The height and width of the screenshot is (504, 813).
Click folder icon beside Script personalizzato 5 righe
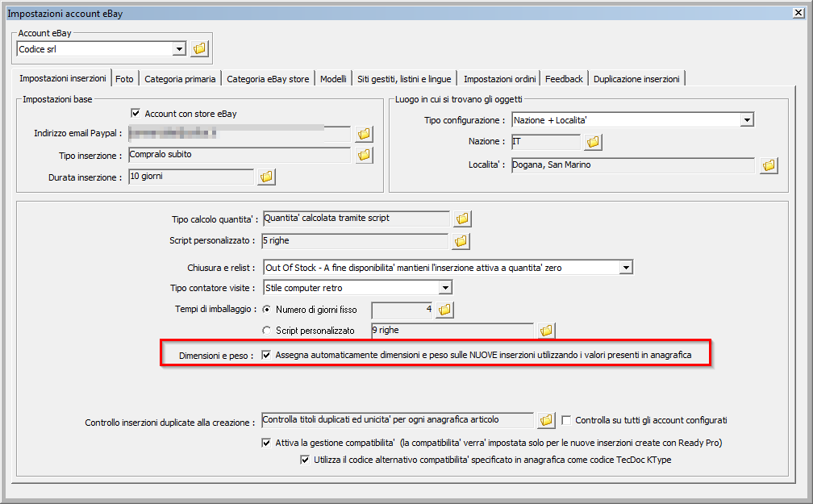click(461, 241)
